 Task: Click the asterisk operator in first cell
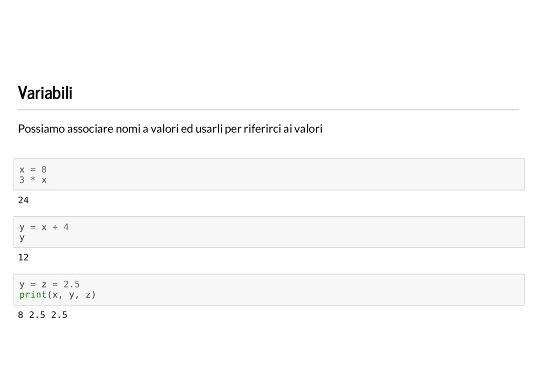click(33, 179)
